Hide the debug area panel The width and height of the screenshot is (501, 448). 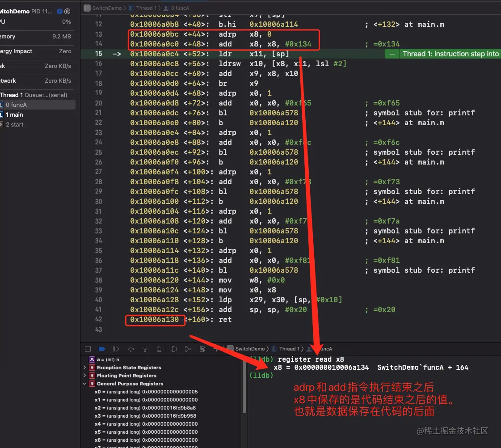click(88, 349)
